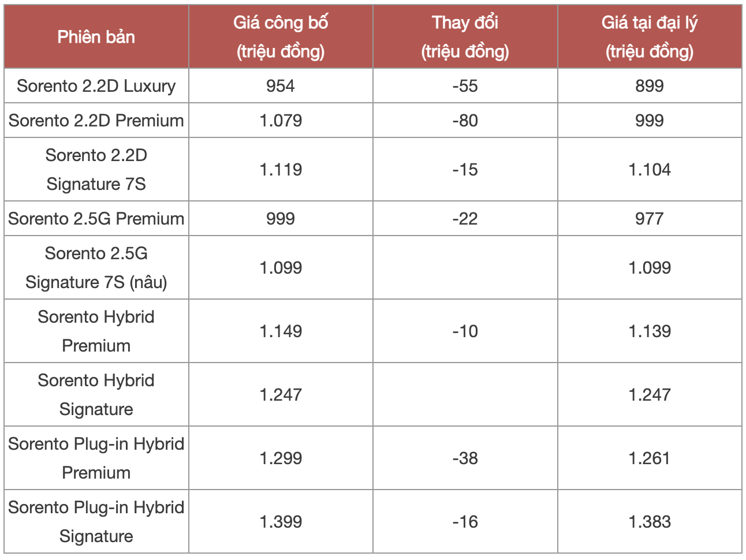746x560 pixels.
Task: Select the "Giá tại đại lý" header
Action: point(650,37)
